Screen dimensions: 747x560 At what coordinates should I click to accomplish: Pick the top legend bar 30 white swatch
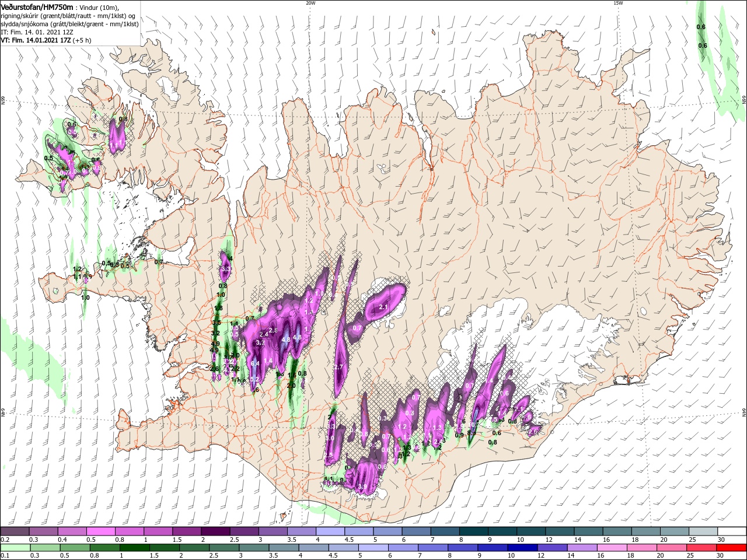732,531
